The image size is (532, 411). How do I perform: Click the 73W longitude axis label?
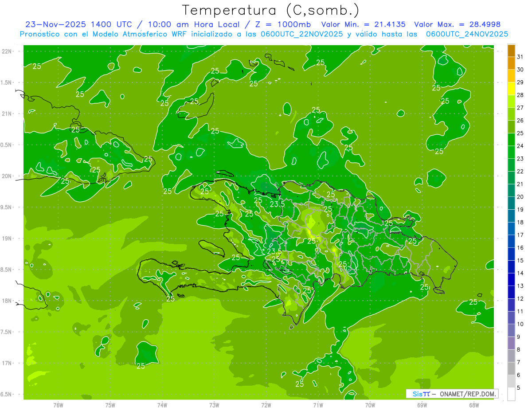click(214, 405)
